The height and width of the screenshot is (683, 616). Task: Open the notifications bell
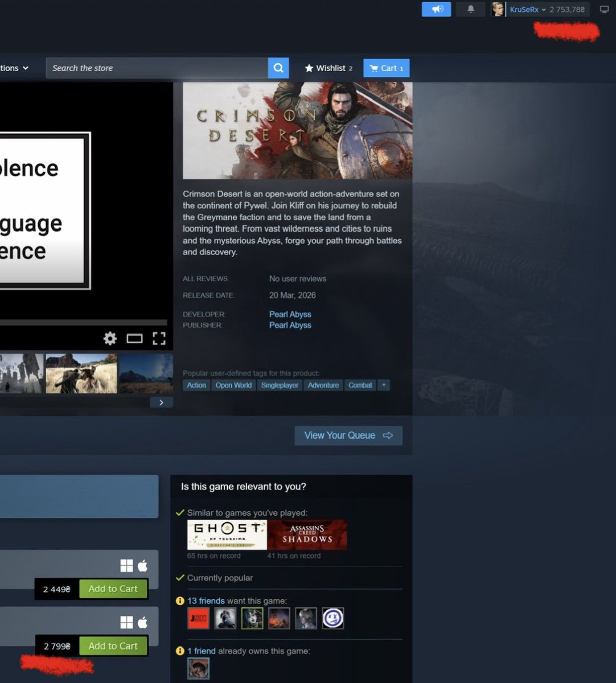[x=470, y=9]
